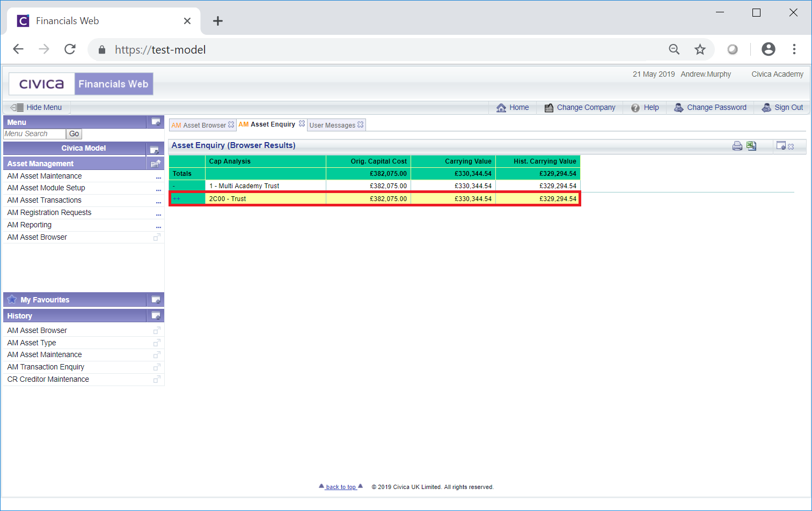The width and height of the screenshot is (812, 511).
Task: Click Change Company in the toolbar
Action: 580,107
